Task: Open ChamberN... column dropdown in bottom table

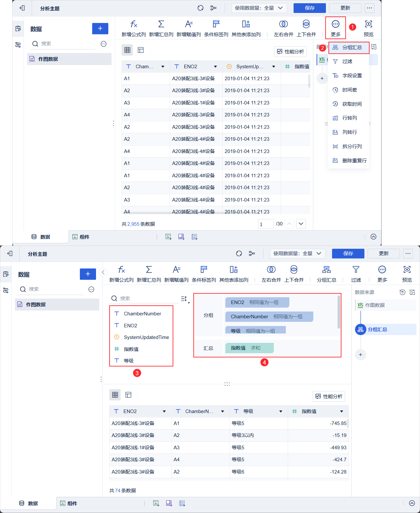Action: [x=222, y=411]
